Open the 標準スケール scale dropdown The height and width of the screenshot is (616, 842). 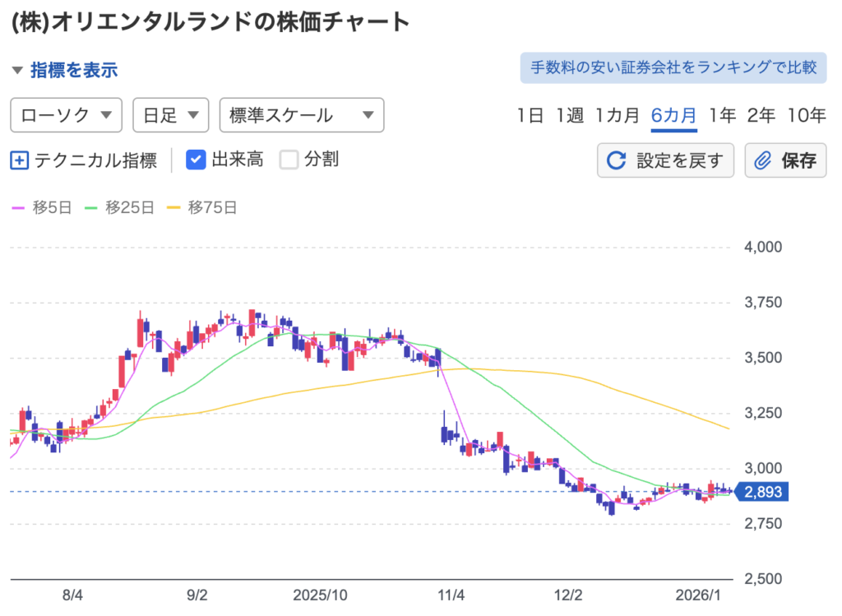pos(302,115)
